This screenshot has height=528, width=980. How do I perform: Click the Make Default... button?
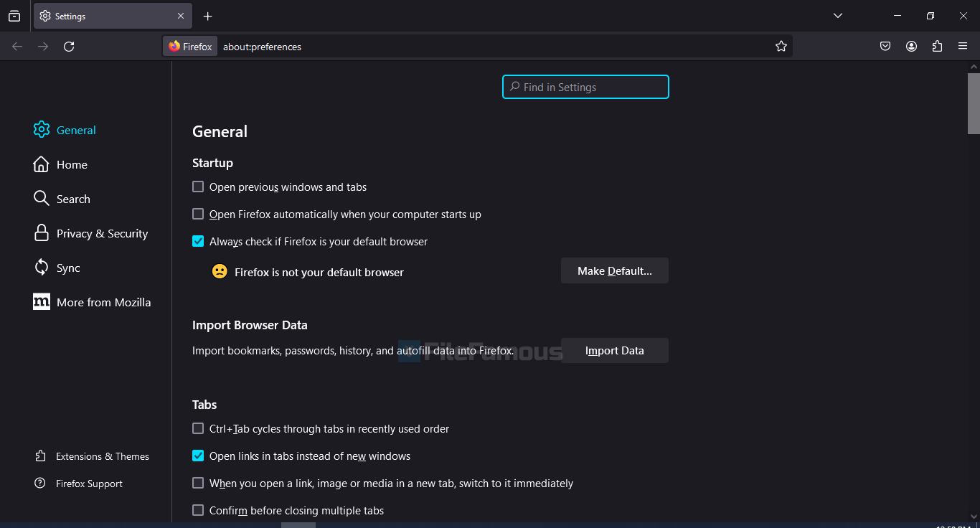(615, 270)
